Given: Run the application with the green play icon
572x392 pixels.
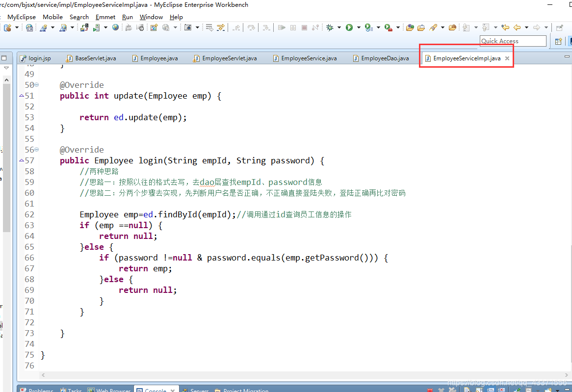Looking at the screenshot, I should coord(350,27).
